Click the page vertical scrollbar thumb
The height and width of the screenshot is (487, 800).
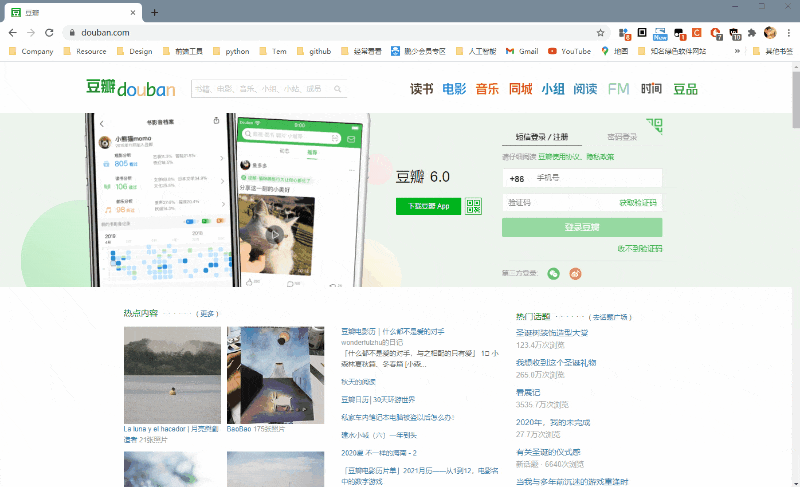(796, 99)
